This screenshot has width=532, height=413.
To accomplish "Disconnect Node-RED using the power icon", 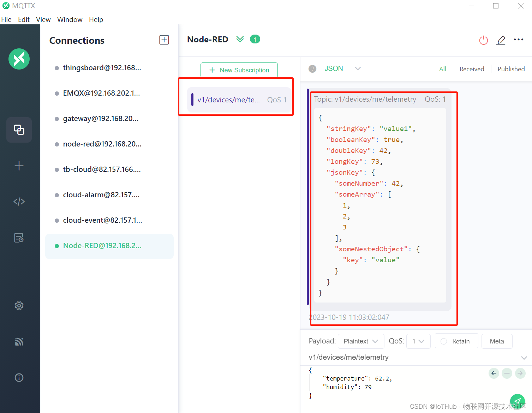I will point(483,40).
